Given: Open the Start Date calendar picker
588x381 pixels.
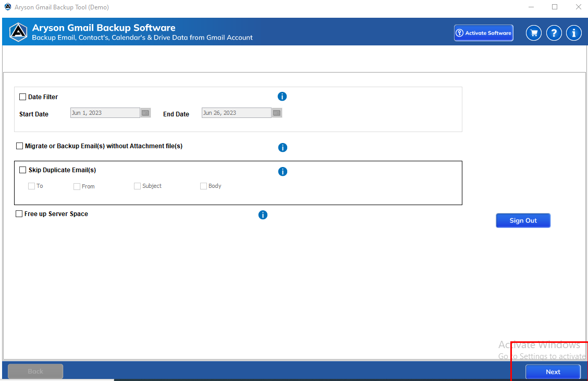Looking at the screenshot, I should 145,113.
